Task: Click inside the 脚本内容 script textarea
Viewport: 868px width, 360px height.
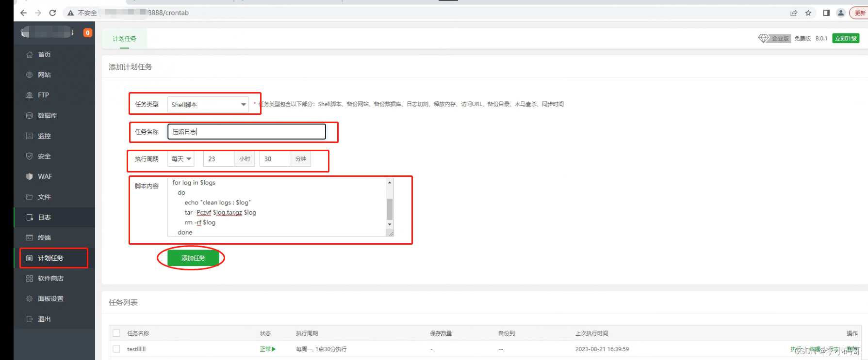Action: pos(277,207)
